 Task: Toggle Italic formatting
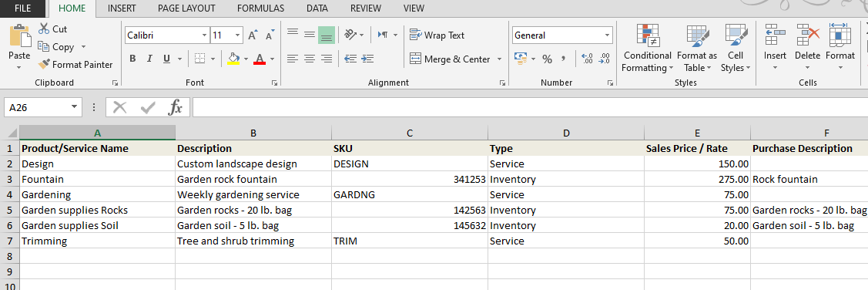click(149, 59)
